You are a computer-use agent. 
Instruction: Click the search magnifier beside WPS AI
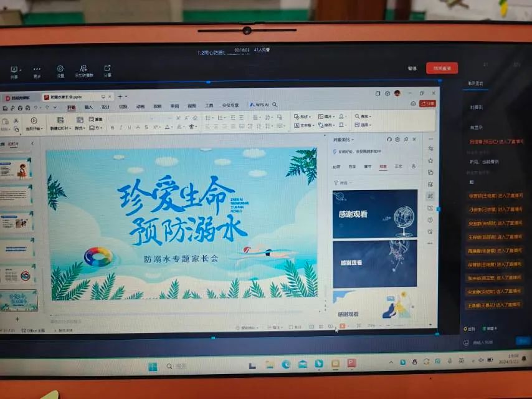[x=275, y=105]
